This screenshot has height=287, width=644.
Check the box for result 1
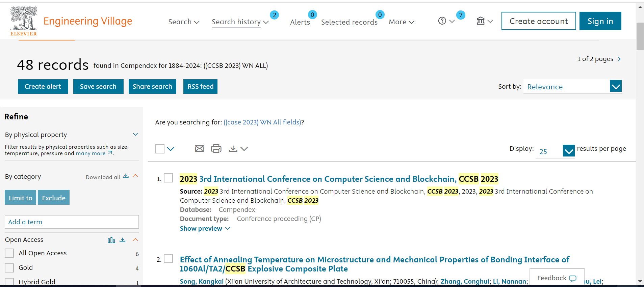[x=168, y=178]
